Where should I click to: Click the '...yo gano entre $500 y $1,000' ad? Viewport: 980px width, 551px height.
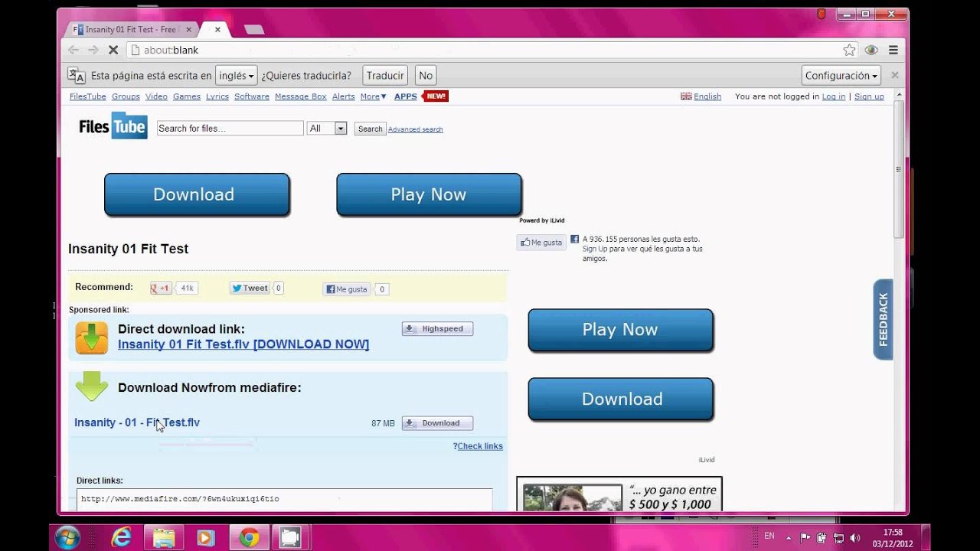tap(619, 494)
